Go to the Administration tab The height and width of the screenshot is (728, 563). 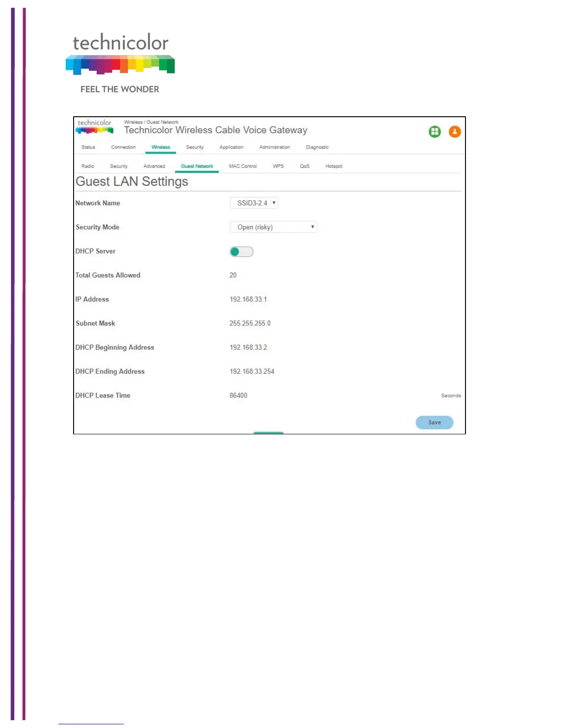tap(275, 147)
